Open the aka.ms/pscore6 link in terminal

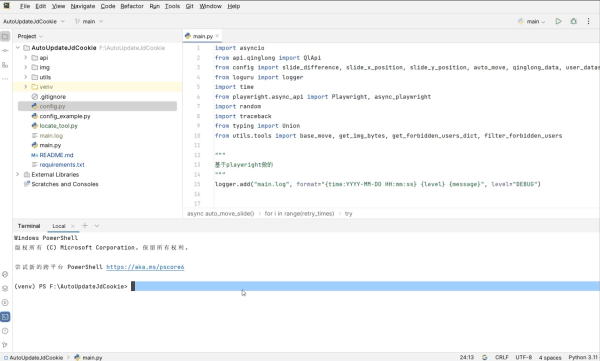pos(145,267)
